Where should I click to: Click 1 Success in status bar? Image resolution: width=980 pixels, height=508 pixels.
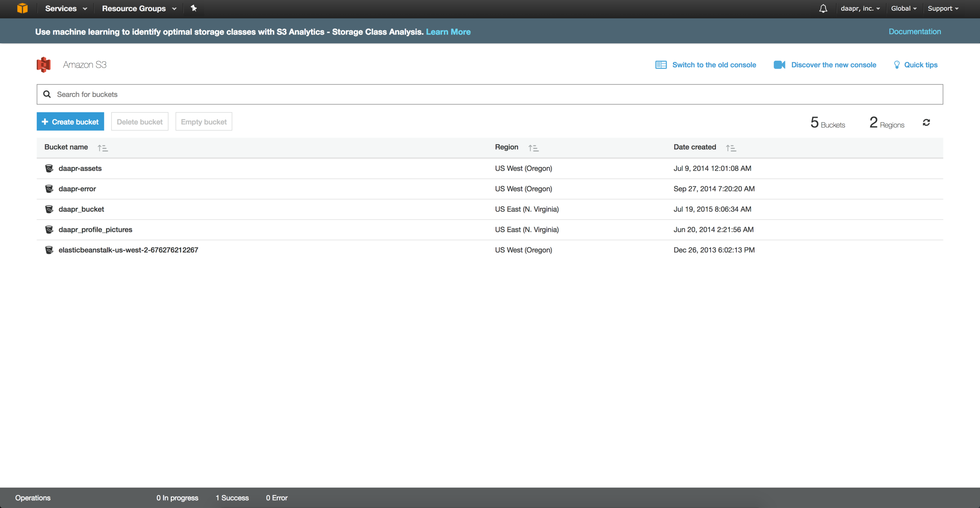coord(232,498)
